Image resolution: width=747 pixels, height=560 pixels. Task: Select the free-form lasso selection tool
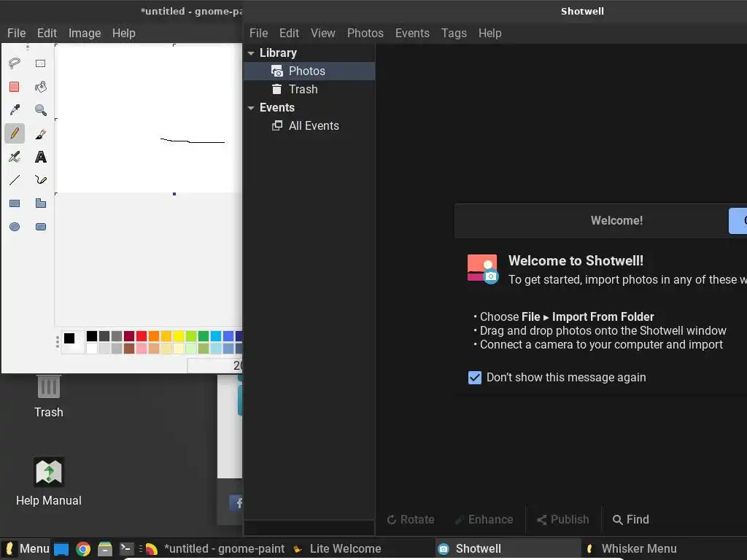point(15,63)
